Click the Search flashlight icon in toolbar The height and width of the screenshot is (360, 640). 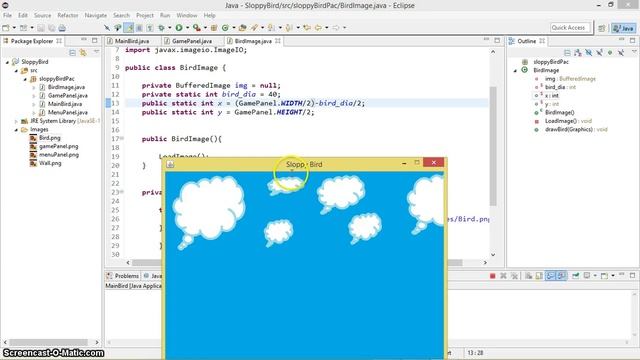coord(254,28)
